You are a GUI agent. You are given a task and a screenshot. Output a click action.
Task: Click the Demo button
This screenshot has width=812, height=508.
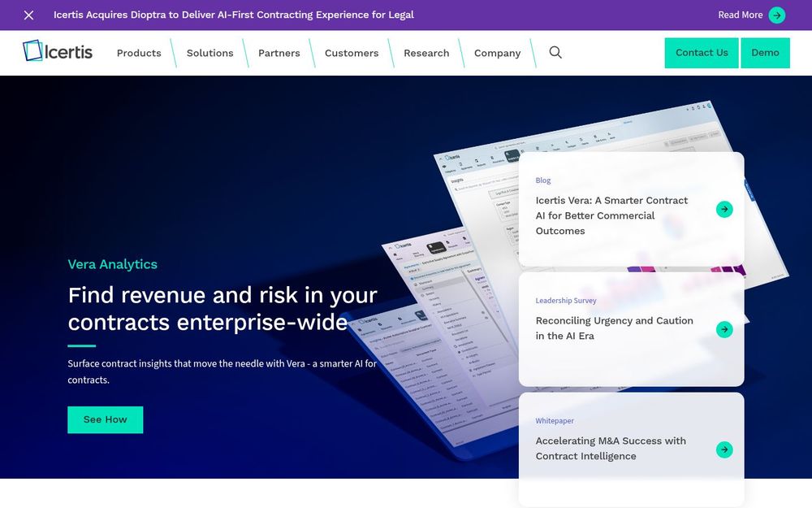coord(765,53)
